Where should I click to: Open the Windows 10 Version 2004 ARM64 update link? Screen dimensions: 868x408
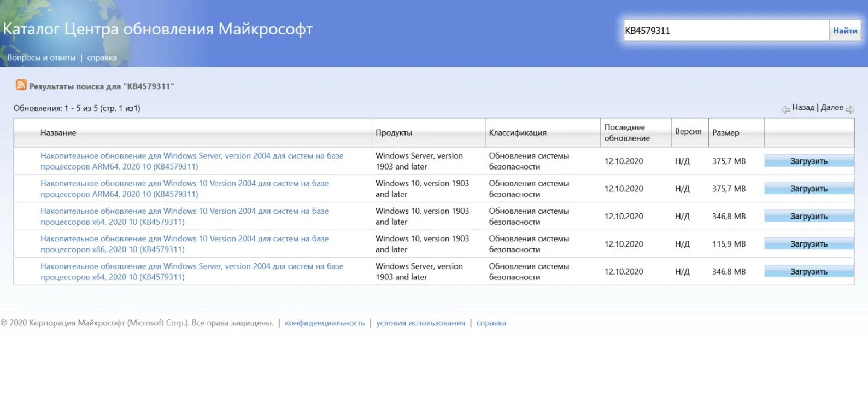click(x=184, y=189)
